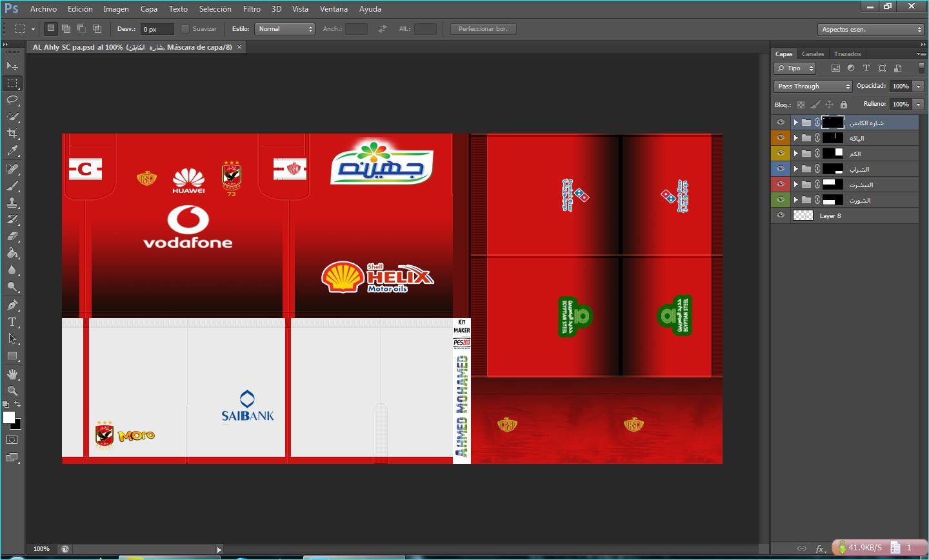Select the Eyedropper tool
This screenshot has height=560, width=929.
pos(12,150)
